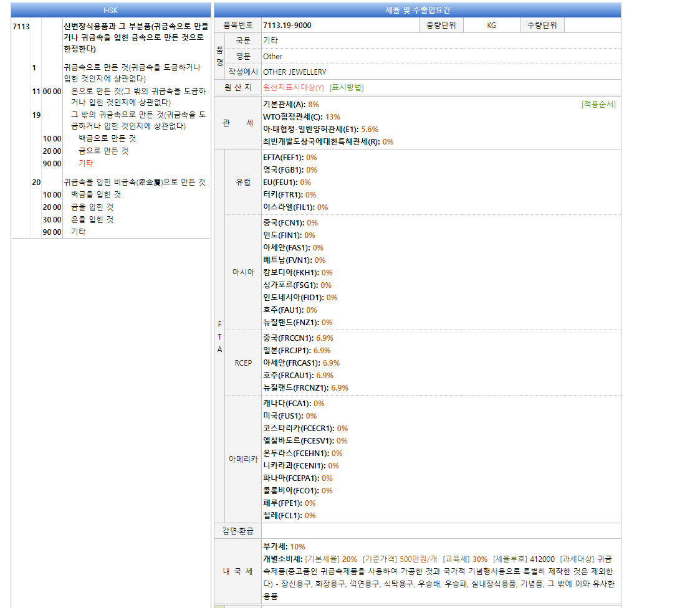Screen dimensions: 700x608
Task: Click the 원산지표시대상(Y) link
Action: click(x=293, y=88)
